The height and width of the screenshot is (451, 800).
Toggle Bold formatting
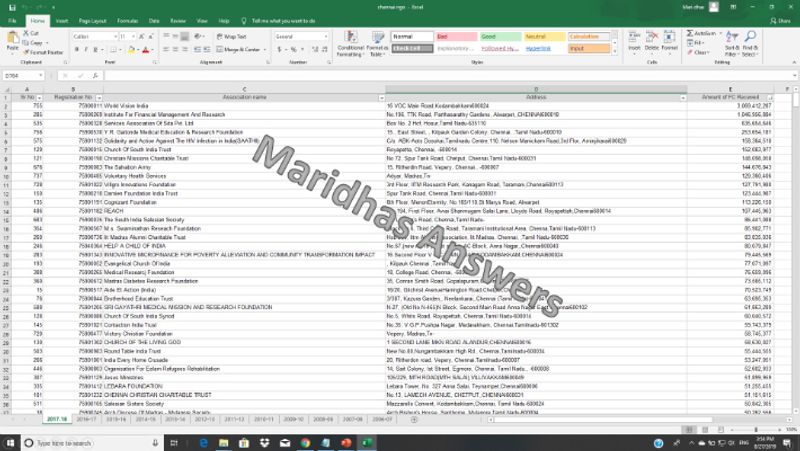click(x=76, y=48)
